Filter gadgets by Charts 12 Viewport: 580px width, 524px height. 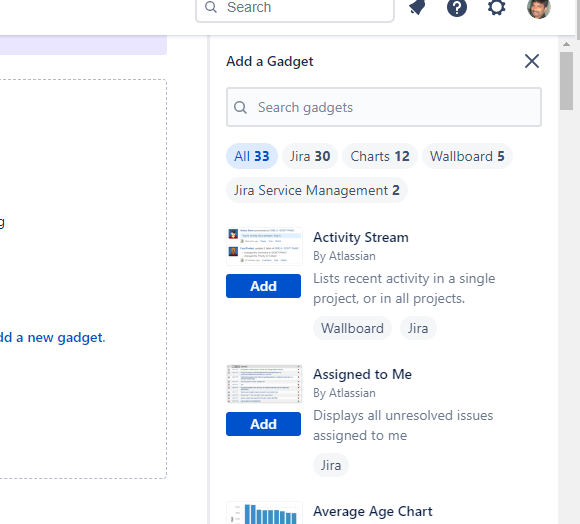(x=380, y=156)
